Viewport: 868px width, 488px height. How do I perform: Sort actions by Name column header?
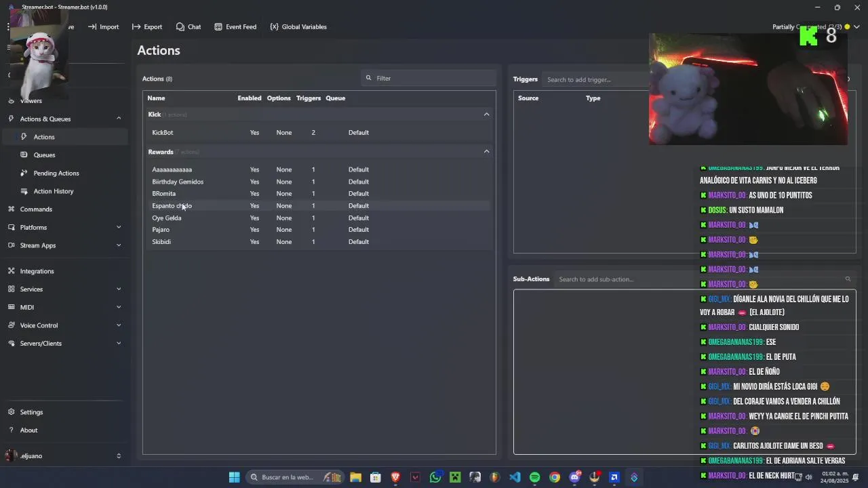coord(156,98)
